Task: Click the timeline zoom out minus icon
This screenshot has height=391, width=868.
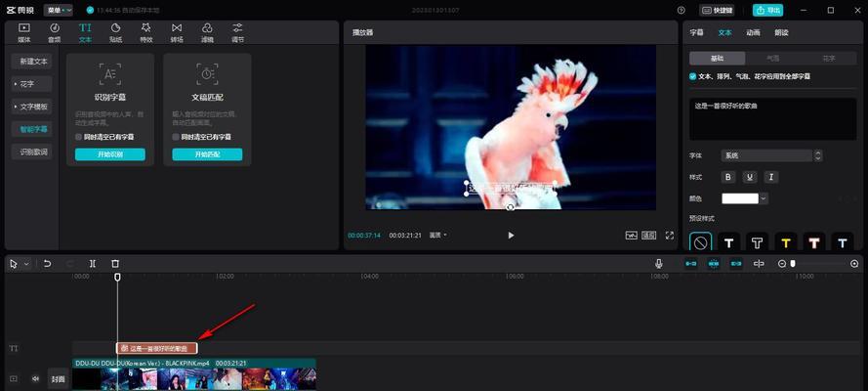Action: pyautogui.click(x=782, y=264)
